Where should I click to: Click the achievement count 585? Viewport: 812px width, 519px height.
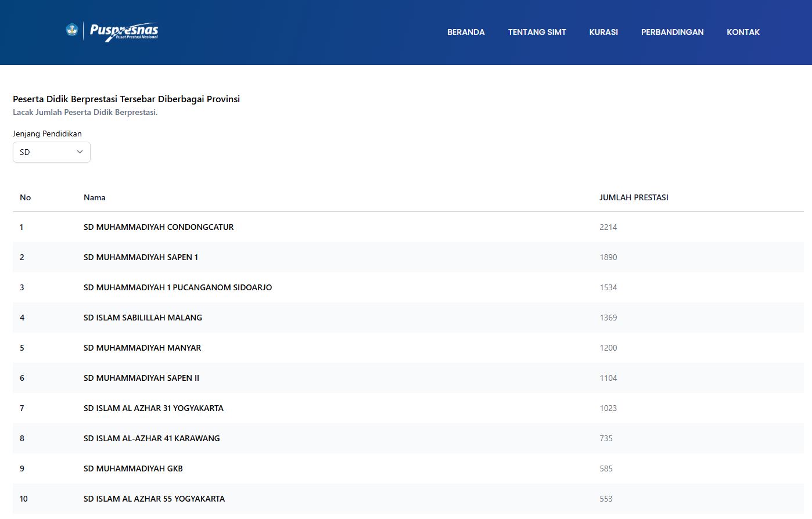(x=606, y=468)
